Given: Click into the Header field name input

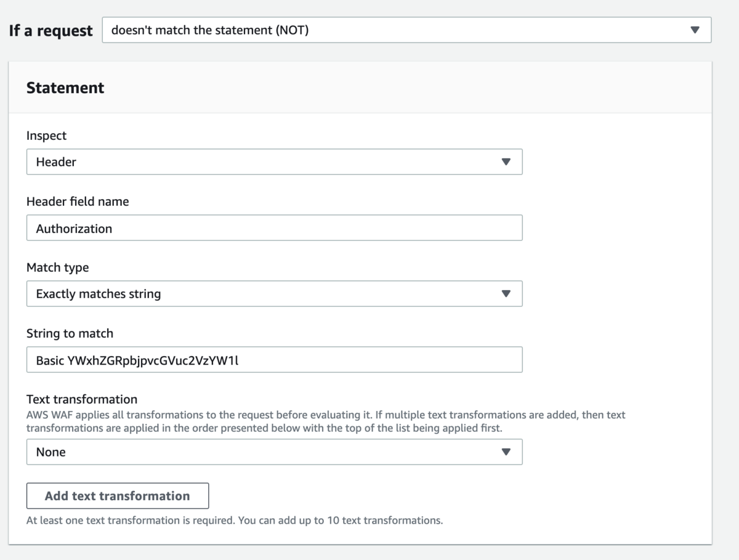Looking at the screenshot, I should click(x=274, y=228).
